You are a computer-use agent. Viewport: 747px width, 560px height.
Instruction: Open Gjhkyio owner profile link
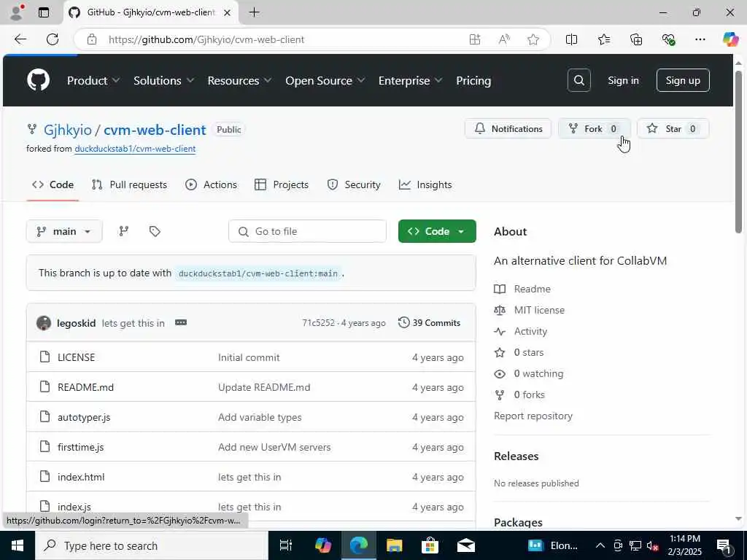tap(68, 130)
